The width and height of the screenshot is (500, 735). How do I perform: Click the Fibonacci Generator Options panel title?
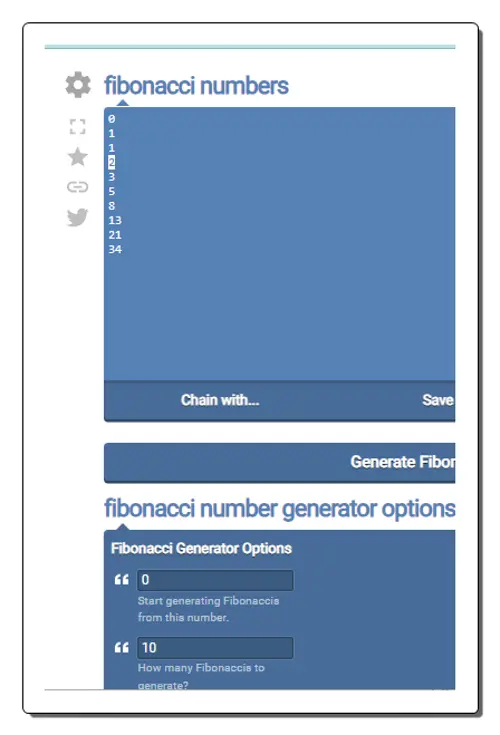pos(201,548)
